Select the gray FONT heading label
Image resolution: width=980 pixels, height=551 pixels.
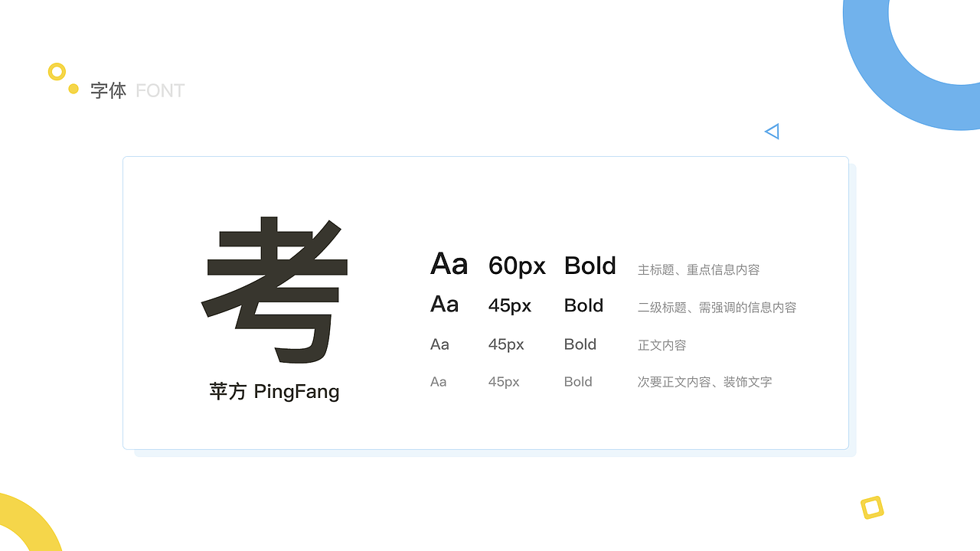(x=160, y=90)
